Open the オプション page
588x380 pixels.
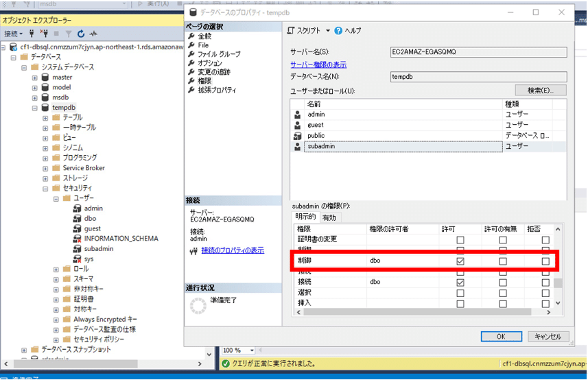point(210,63)
